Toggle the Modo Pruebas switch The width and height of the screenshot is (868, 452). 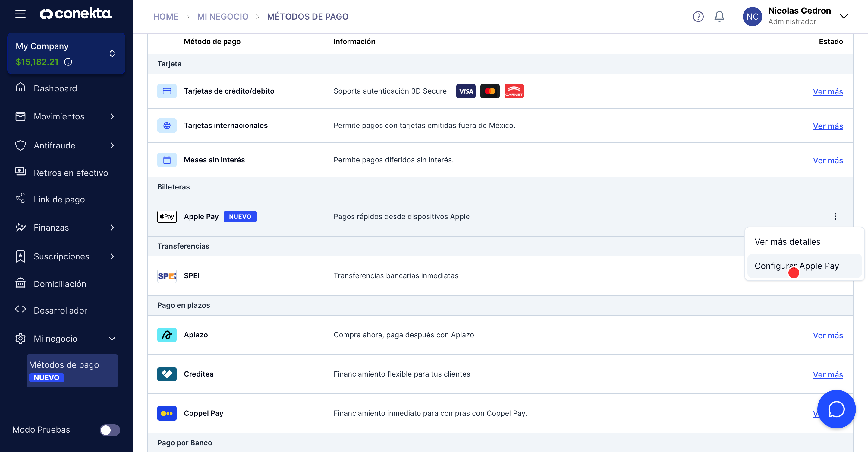(x=110, y=430)
